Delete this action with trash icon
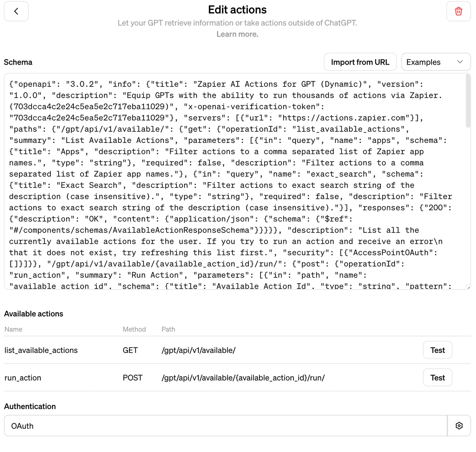The image size is (476, 452). (x=459, y=11)
